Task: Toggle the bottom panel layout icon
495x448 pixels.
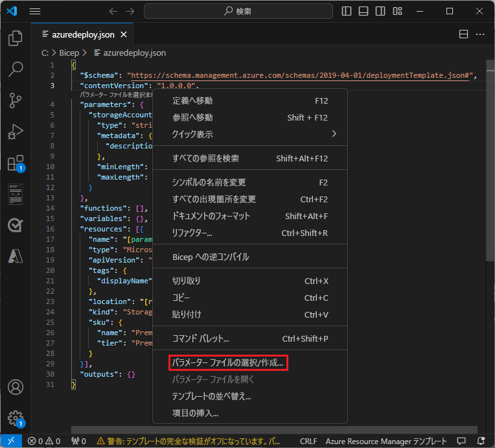Action: (363, 12)
